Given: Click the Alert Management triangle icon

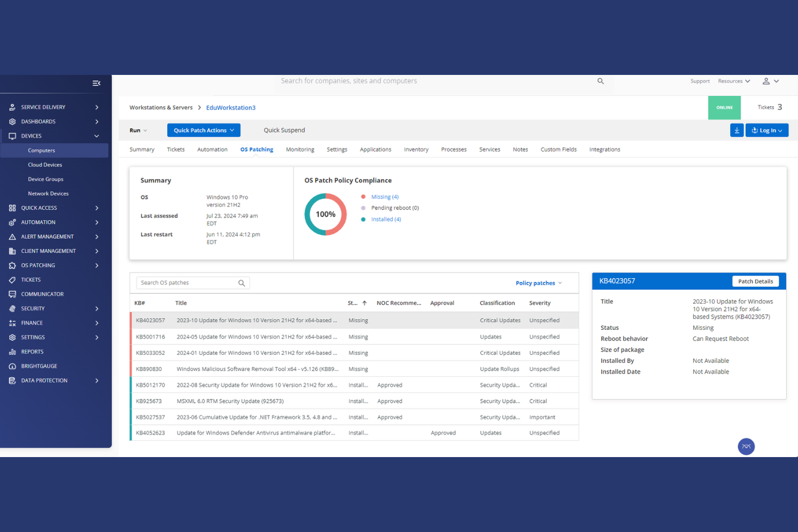Looking at the screenshot, I should [x=12, y=237].
